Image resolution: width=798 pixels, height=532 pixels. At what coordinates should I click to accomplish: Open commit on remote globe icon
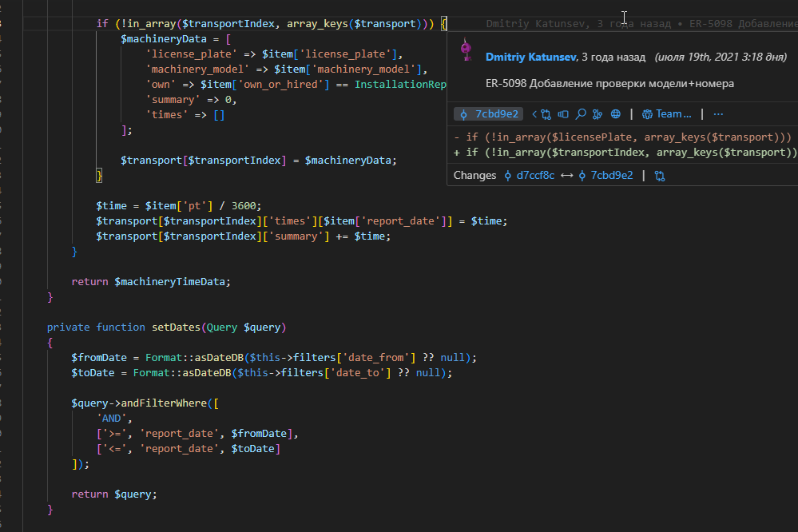click(x=616, y=114)
